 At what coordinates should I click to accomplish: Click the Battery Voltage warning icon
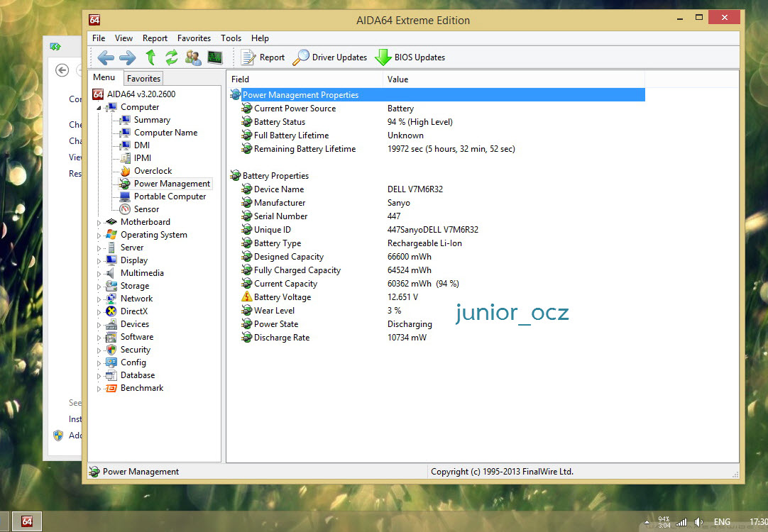tap(247, 297)
